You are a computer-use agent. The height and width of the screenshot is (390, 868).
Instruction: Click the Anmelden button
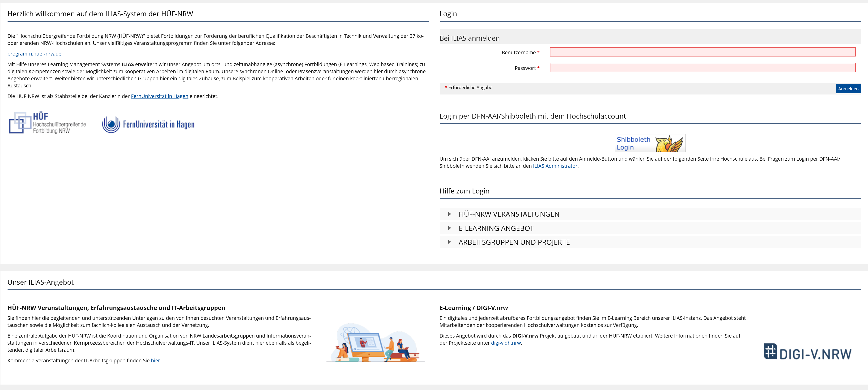pos(848,89)
